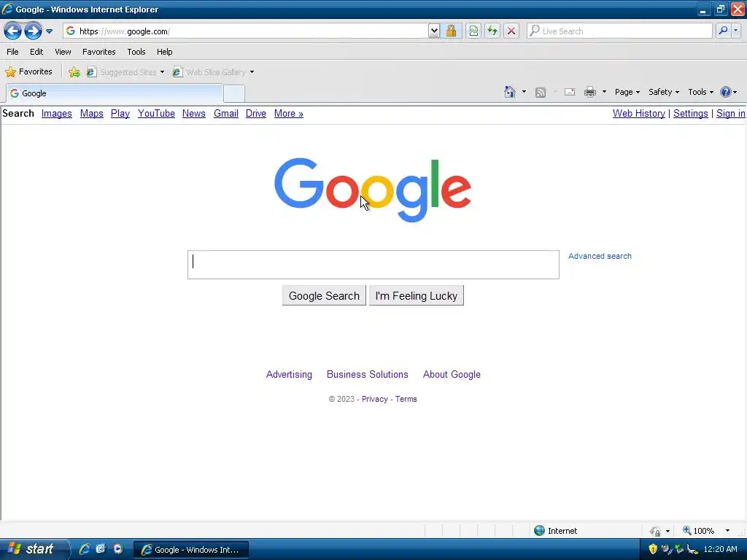Screen dimensions: 747x560
Task: Expand the Print dropdown arrow
Action: click(604, 92)
